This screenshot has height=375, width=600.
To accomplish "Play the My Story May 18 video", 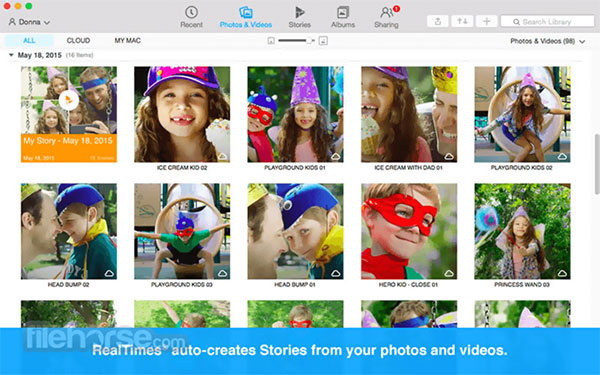I will click(68, 101).
